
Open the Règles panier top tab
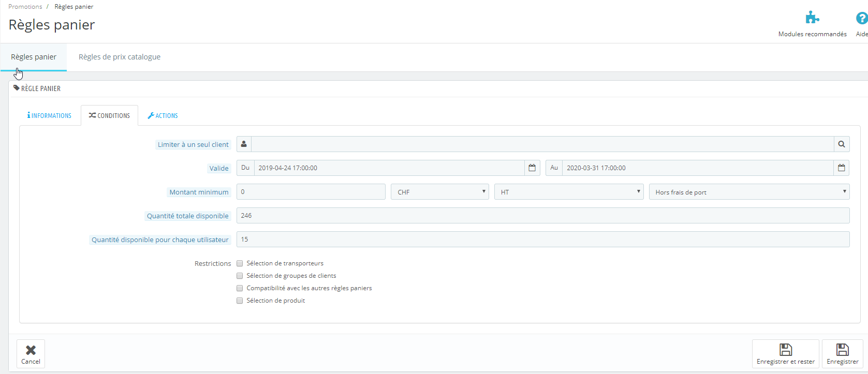(x=34, y=57)
